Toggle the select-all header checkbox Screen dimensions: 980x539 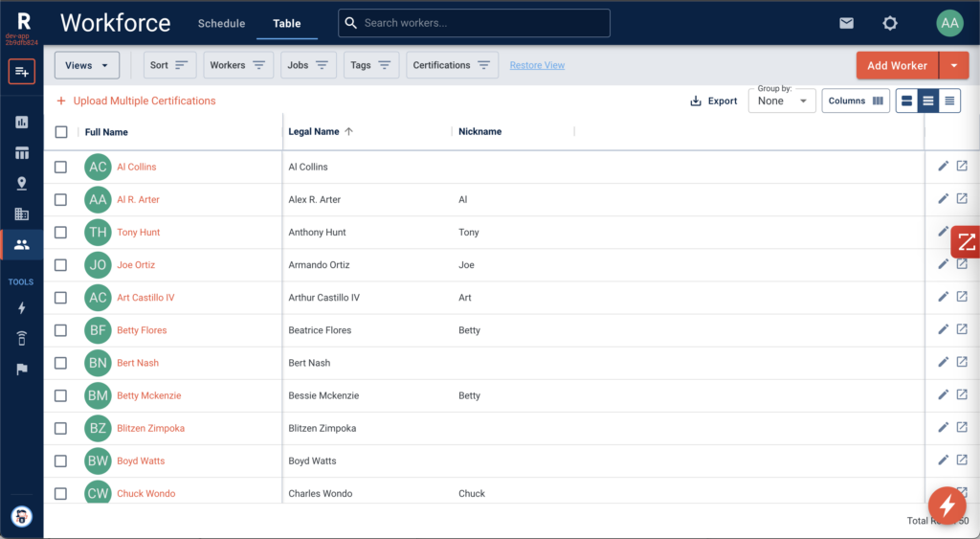tap(61, 132)
